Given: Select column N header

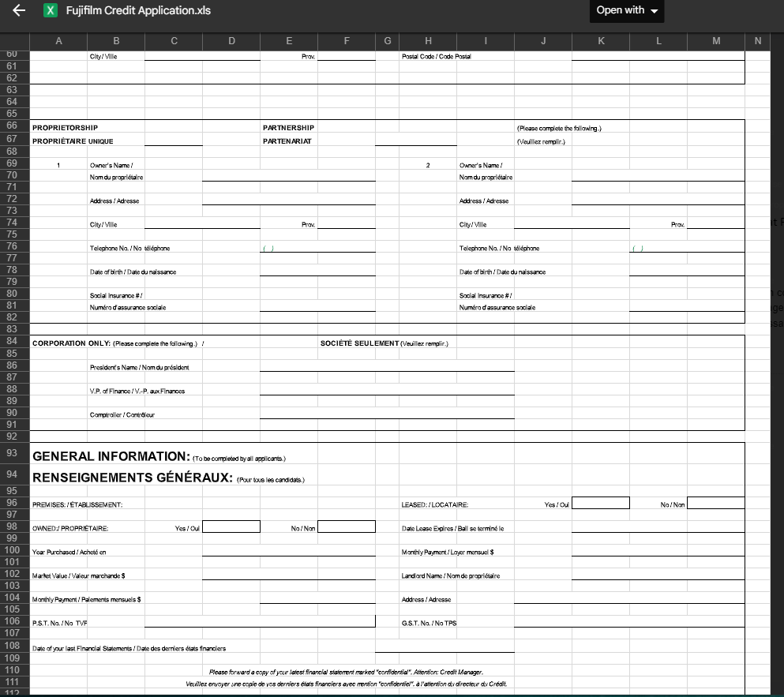Looking at the screenshot, I should (757, 41).
